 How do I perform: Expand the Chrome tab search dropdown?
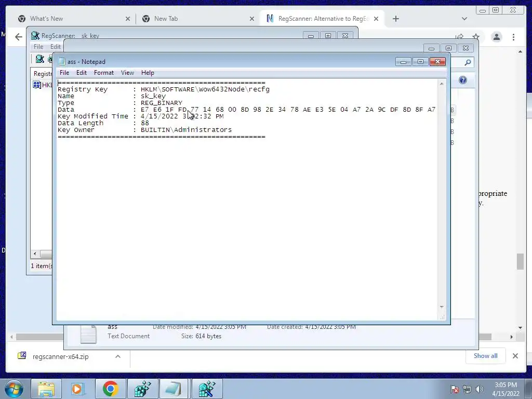coord(464,19)
